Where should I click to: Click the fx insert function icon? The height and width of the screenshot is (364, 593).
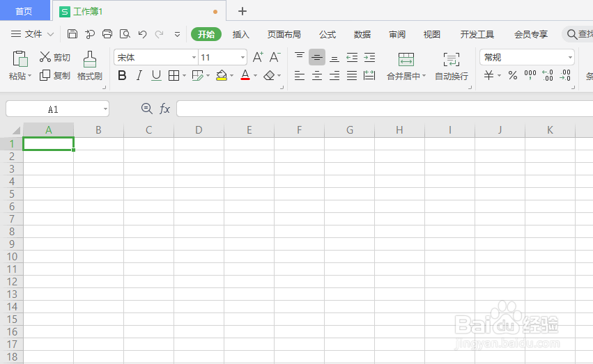tap(164, 109)
